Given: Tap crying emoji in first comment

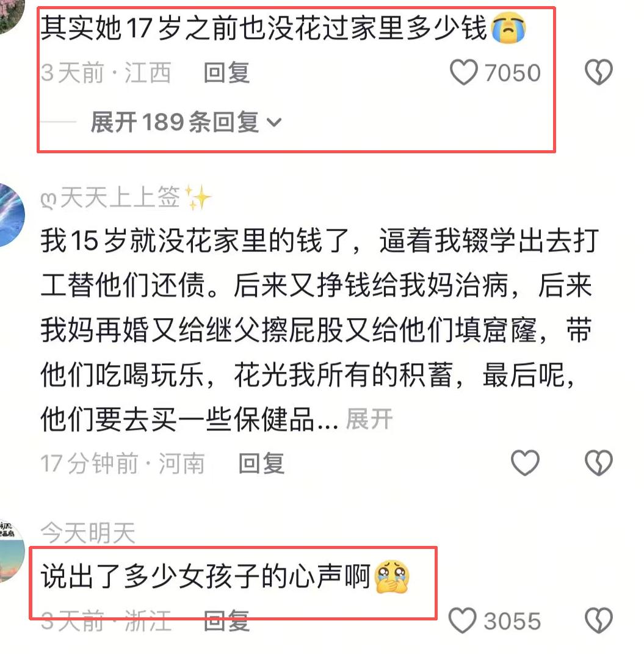Looking at the screenshot, I should tap(508, 27).
